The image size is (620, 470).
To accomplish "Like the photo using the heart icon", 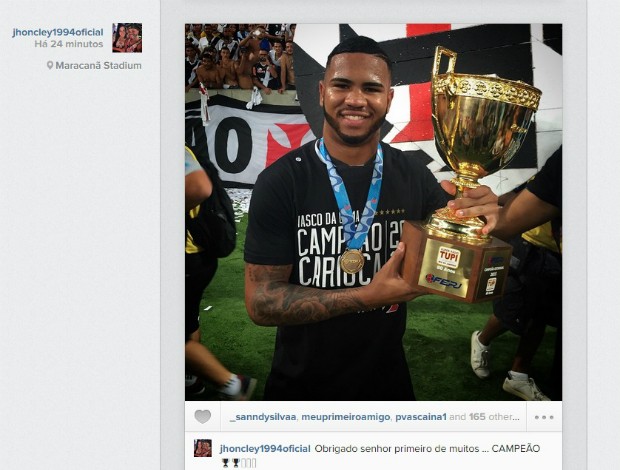I will point(202,417).
